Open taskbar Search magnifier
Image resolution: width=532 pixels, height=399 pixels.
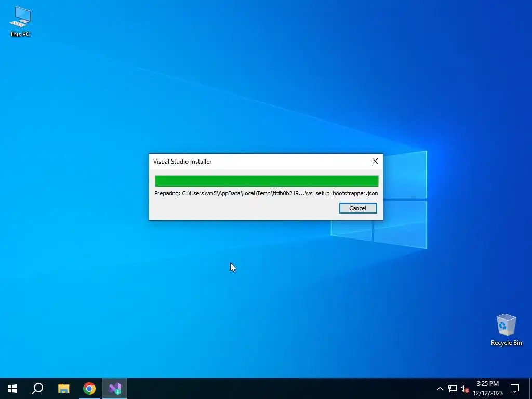pyautogui.click(x=37, y=389)
